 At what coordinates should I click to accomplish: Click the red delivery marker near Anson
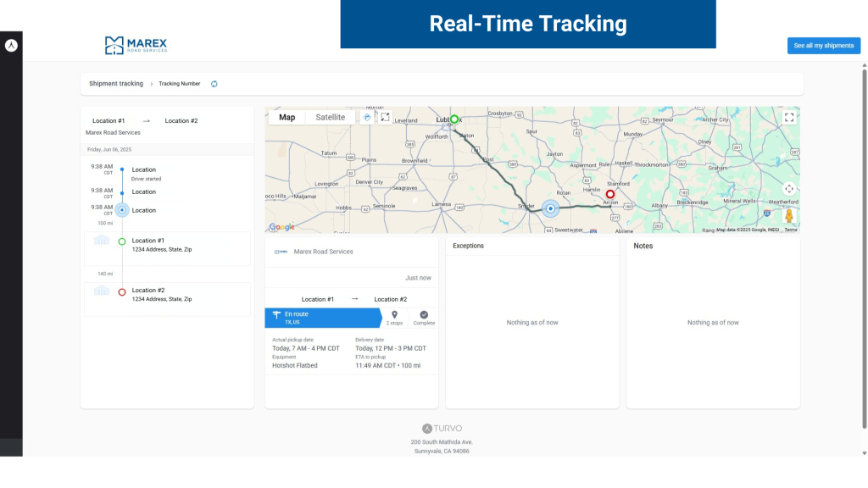pos(609,194)
